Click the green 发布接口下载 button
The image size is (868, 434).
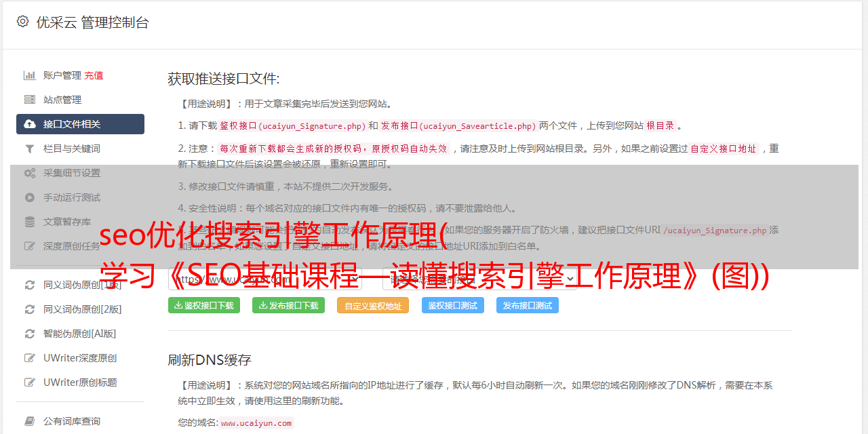(x=288, y=305)
